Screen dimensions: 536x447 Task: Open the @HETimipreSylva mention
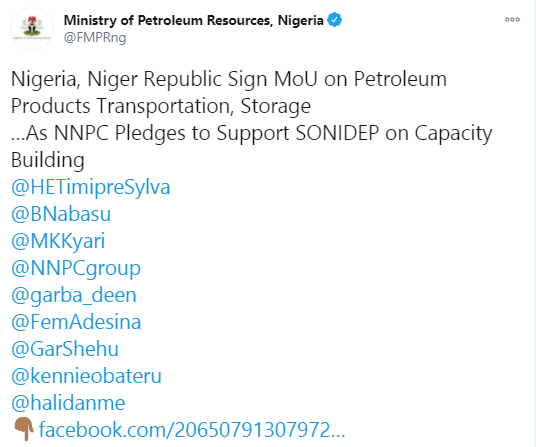tap(91, 187)
